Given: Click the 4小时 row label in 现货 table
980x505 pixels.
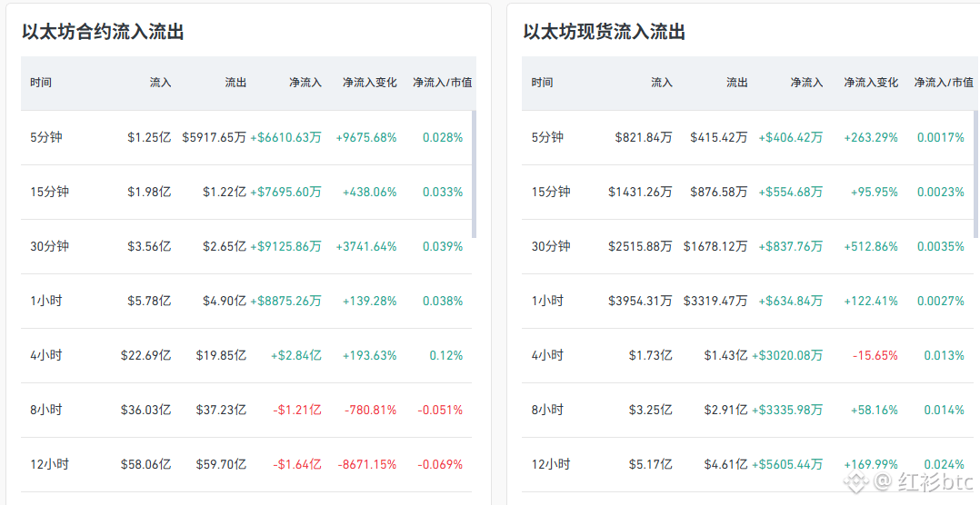Looking at the screenshot, I should pyautogui.click(x=547, y=355).
